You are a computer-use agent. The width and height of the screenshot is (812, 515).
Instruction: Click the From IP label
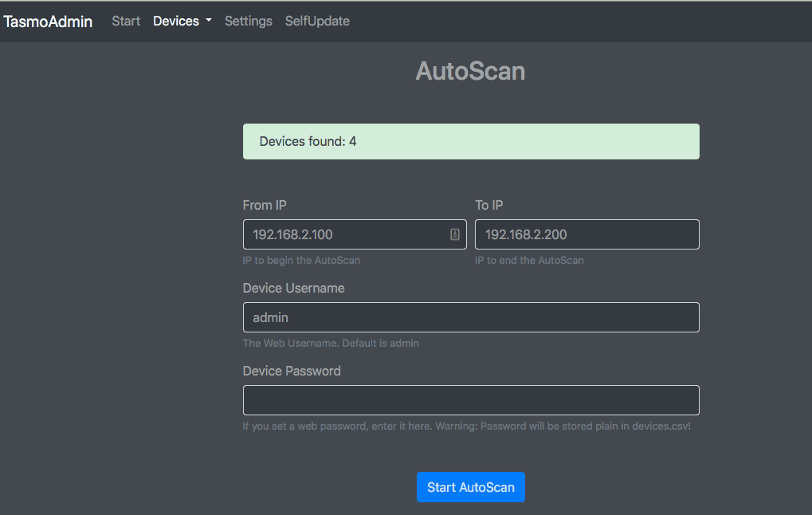(264, 205)
